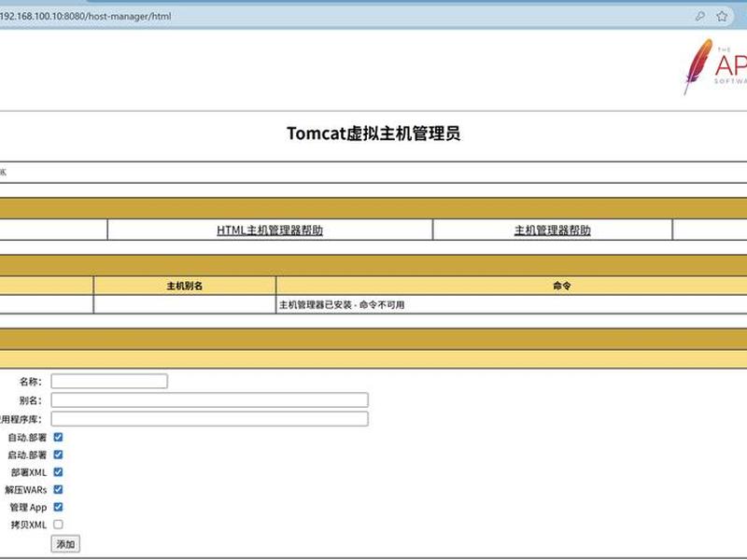The height and width of the screenshot is (560, 747).
Task: Click the 命令 column header
Action: click(562, 286)
